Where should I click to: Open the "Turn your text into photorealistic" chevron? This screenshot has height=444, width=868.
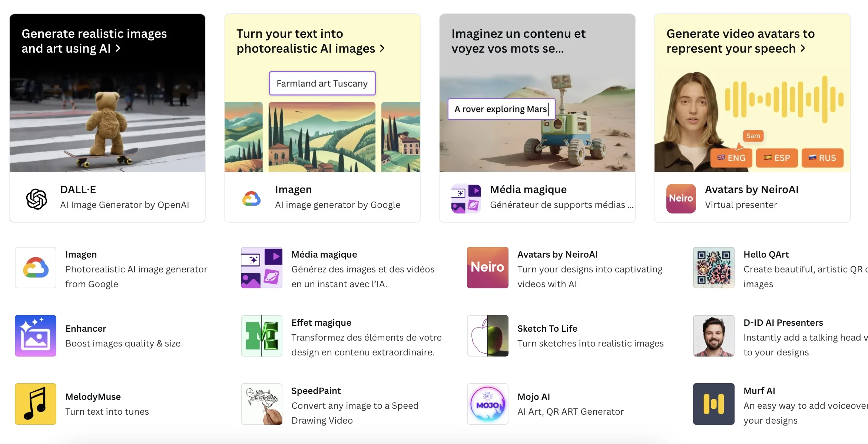click(x=382, y=49)
